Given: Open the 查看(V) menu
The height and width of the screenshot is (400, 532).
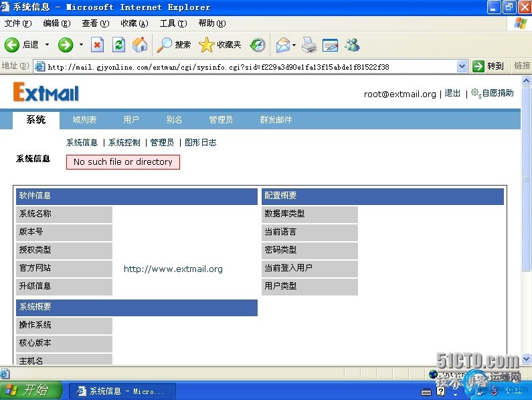Looking at the screenshot, I should (95, 23).
